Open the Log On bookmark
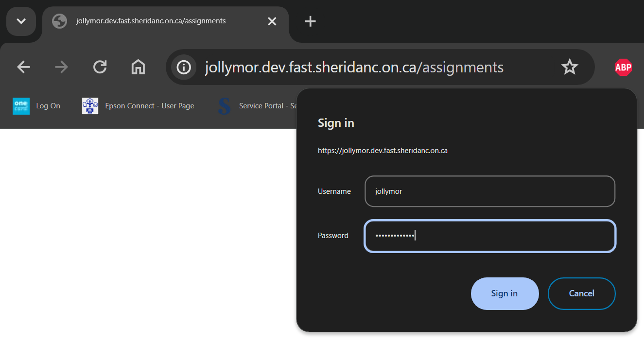Viewport: 644px width, 342px height. pyautogui.click(x=37, y=106)
